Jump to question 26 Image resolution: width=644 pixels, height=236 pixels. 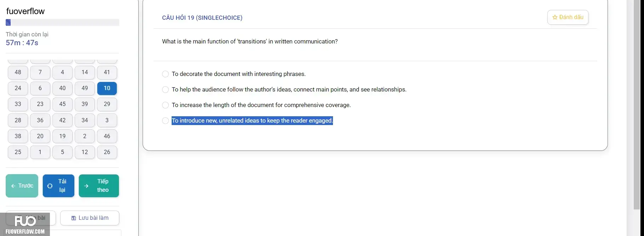(x=107, y=152)
